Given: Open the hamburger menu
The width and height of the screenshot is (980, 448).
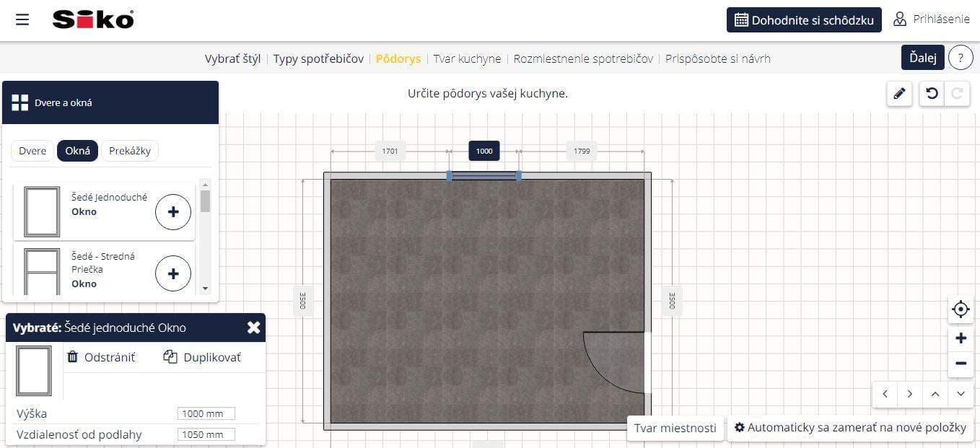Looking at the screenshot, I should click(22, 19).
